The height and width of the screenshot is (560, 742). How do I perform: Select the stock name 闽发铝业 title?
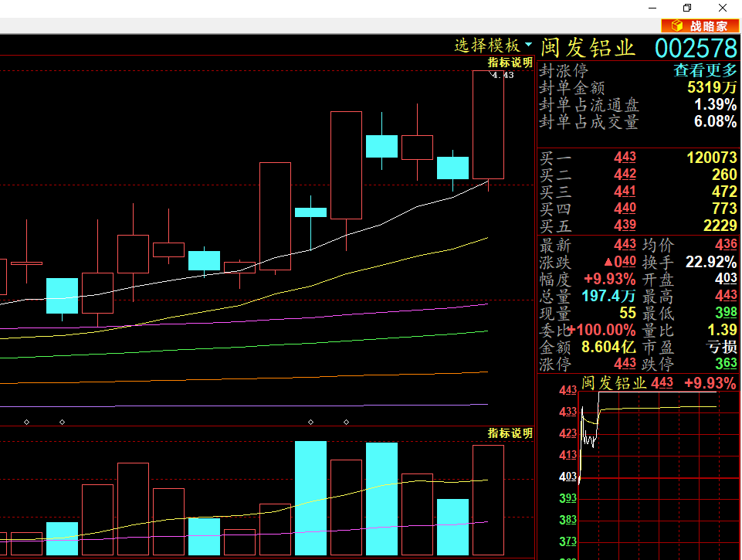(x=588, y=48)
